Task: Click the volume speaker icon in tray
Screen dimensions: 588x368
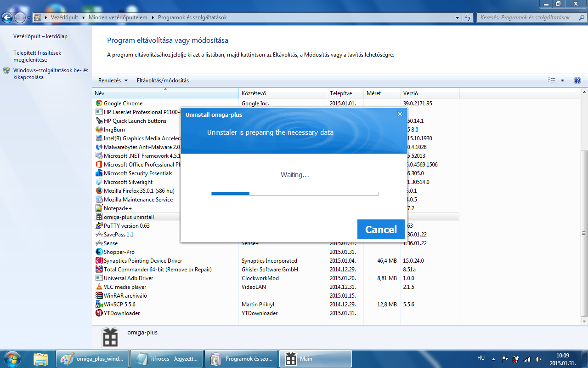Action: [538, 359]
